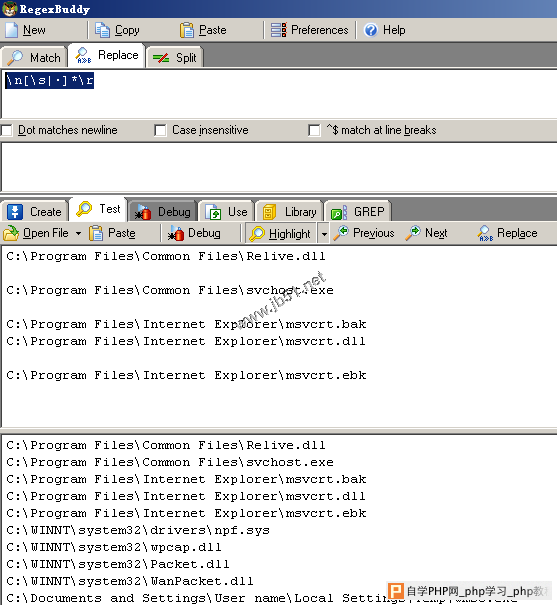Click inside the regex pattern input field
The width and height of the screenshot is (557, 605).
(x=278, y=94)
